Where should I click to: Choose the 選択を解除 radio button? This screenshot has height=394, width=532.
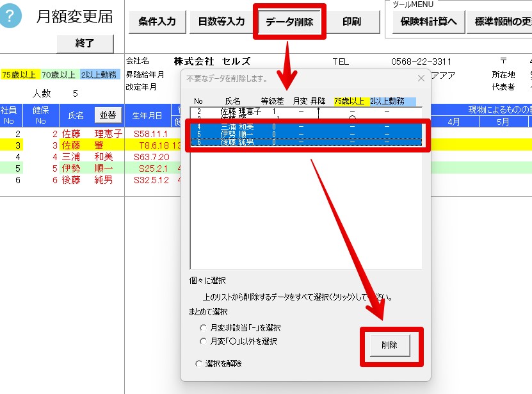[x=219, y=364]
